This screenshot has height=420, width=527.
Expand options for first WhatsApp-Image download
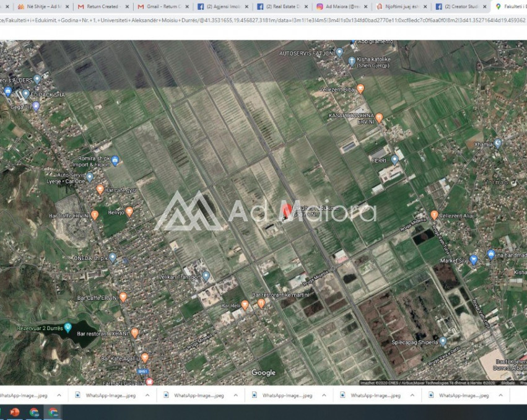pyautogui.click(x=59, y=395)
